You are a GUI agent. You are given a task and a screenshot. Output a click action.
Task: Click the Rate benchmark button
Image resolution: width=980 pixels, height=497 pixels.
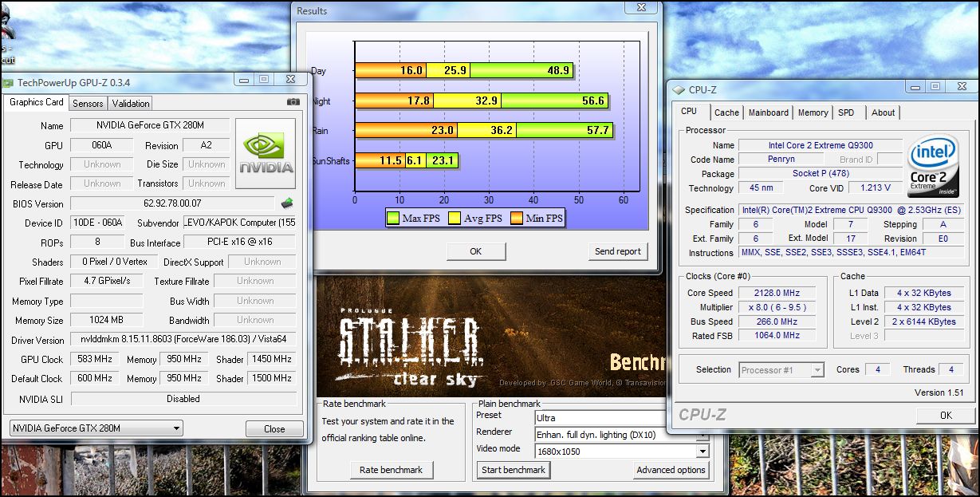pyautogui.click(x=392, y=470)
